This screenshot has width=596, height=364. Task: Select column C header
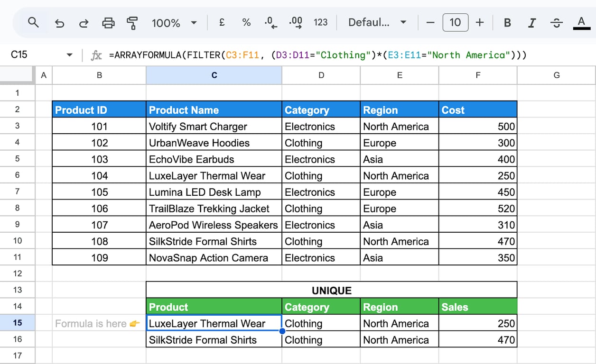(x=214, y=75)
